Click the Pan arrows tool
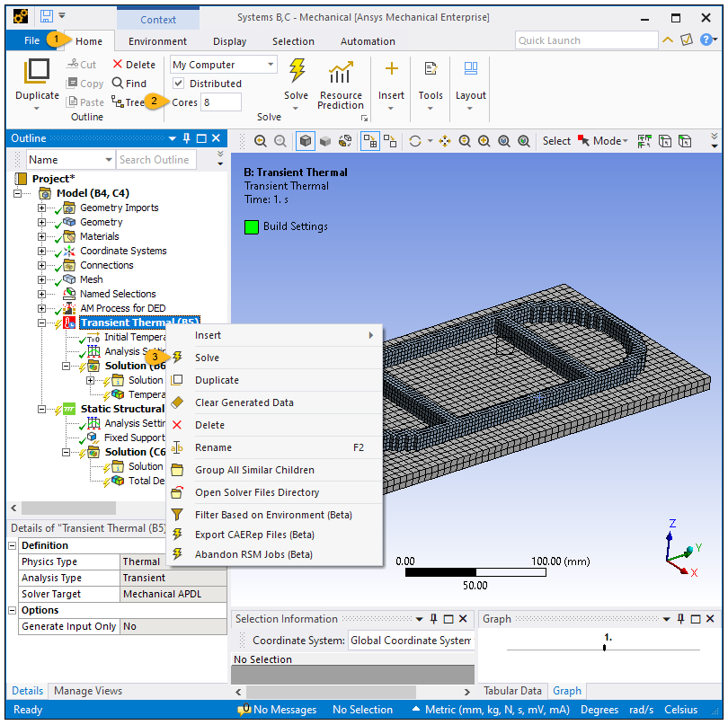 coord(445,141)
